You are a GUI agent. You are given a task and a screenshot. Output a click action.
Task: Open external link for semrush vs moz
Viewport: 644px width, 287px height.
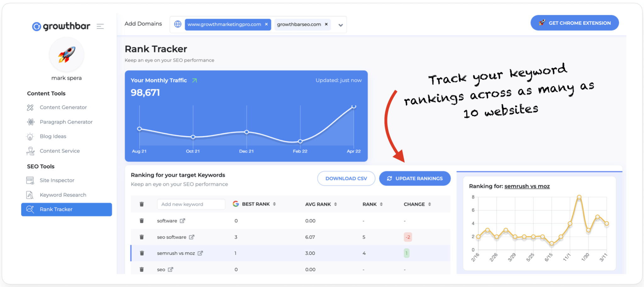(200, 253)
